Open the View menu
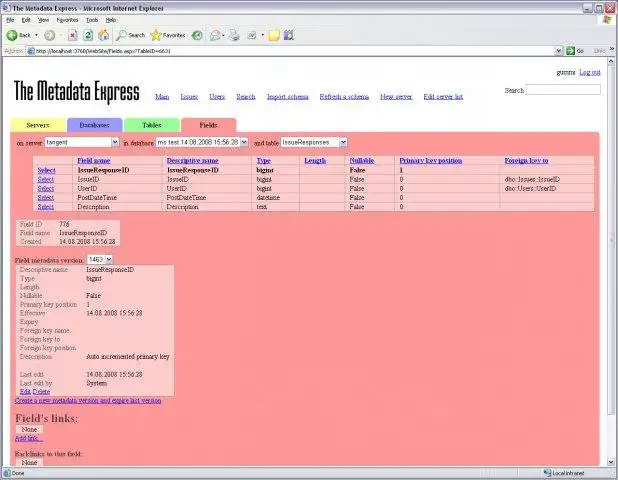Screen dimensions: 618x480 coord(43,20)
